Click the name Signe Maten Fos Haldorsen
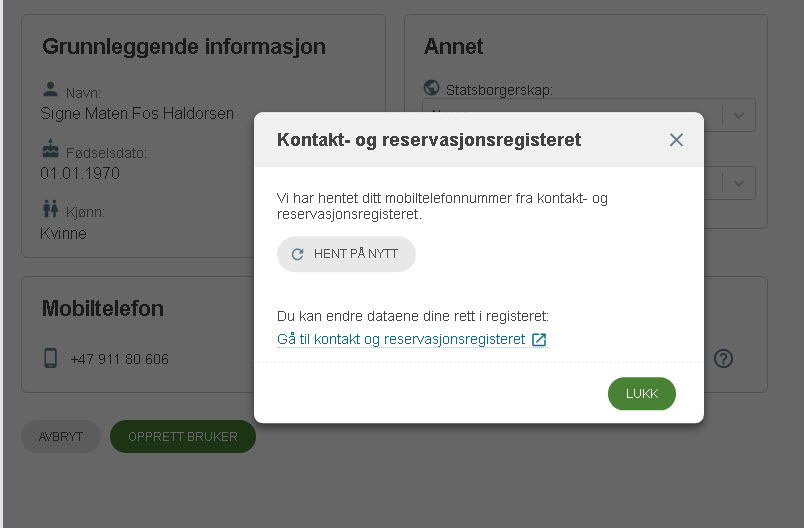The width and height of the screenshot is (804, 528). (137, 113)
